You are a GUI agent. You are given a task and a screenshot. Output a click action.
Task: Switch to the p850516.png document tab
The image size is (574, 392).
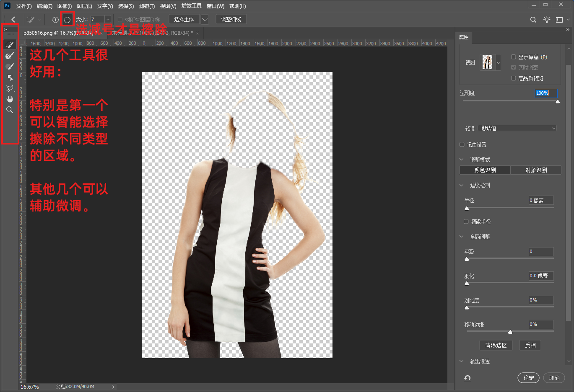pyautogui.click(x=38, y=33)
